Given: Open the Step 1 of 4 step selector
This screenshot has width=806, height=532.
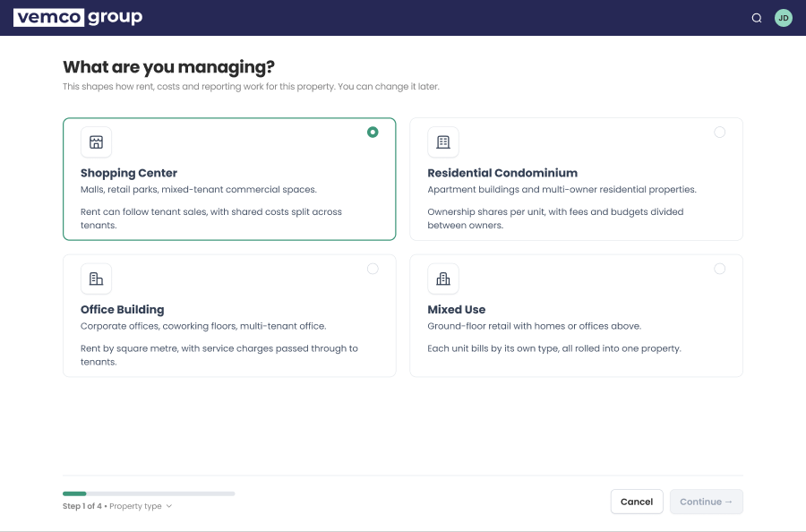Looking at the screenshot, I should tap(117, 506).
